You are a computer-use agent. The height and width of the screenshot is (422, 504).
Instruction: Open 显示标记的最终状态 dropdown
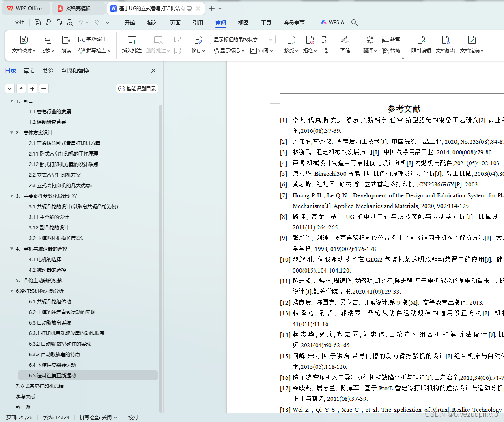pos(243,39)
